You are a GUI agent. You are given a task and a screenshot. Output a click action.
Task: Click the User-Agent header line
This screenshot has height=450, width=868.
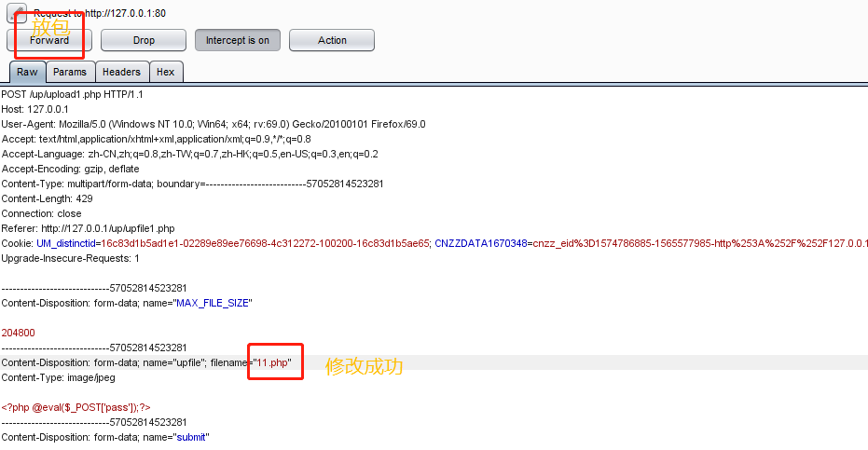[214, 124]
